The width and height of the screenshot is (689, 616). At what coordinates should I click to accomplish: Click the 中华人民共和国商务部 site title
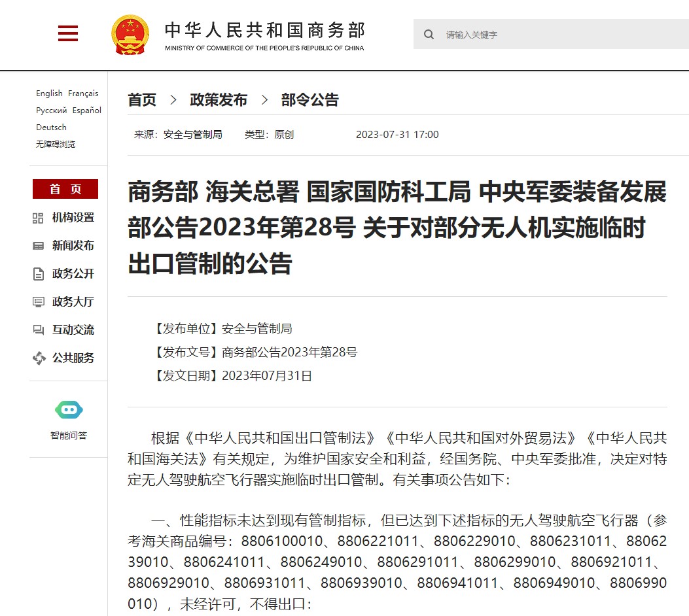[264, 30]
